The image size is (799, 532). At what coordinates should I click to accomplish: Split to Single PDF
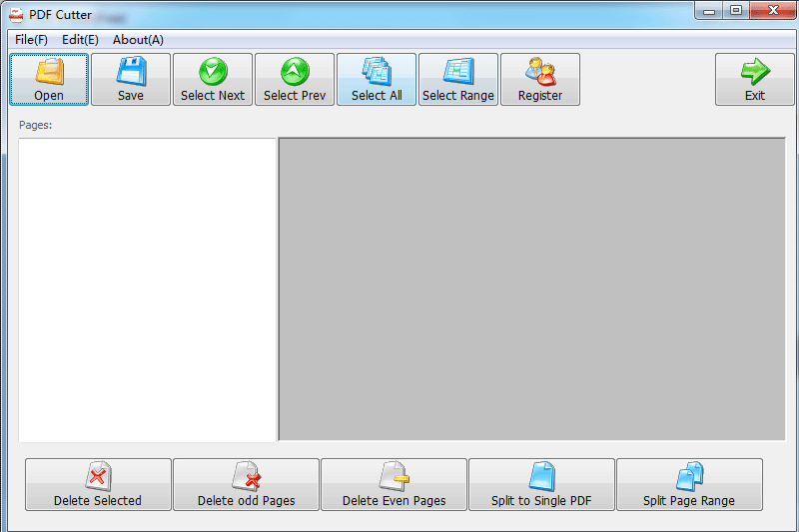pyautogui.click(x=541, y=484)
